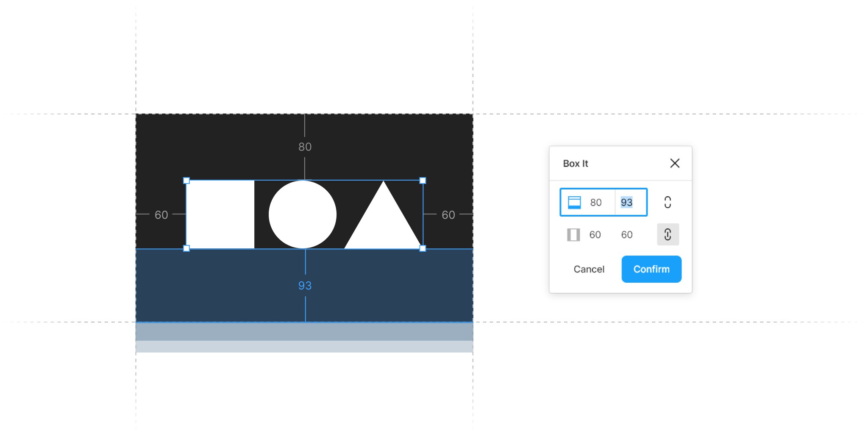Pick the bottom-right selection handle
Viewport: 868px width, 434px height.
[x=423, y=248]
